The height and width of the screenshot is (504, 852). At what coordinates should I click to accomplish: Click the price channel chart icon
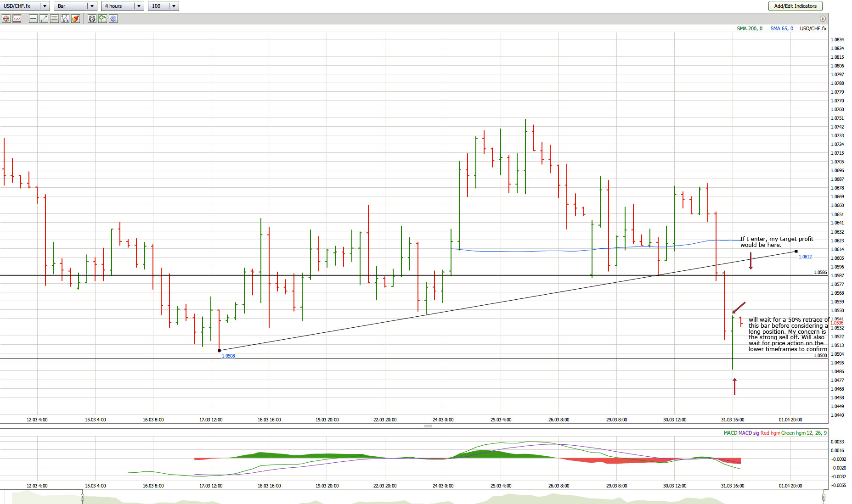pyautogui.click(x=17, y=19)
